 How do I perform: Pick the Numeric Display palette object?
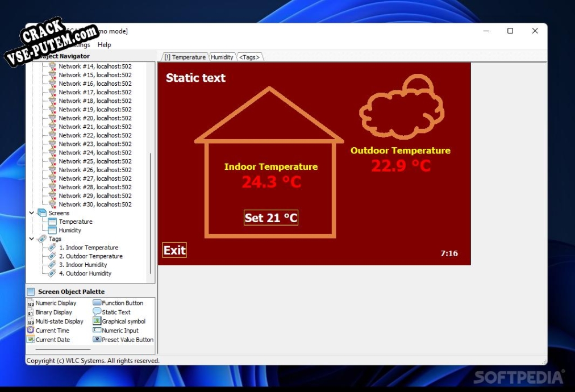click(52, 303)
